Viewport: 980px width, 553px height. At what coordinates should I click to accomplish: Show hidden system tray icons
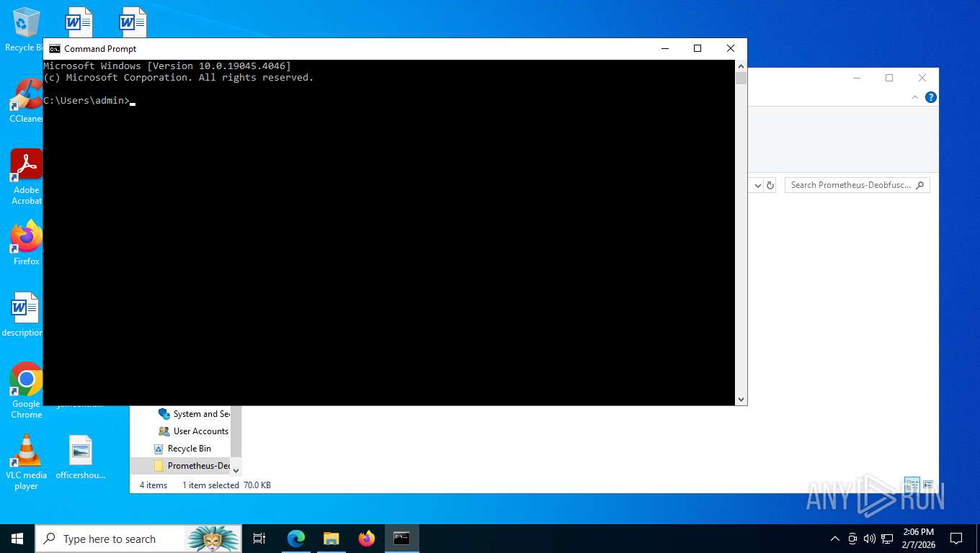[835, 539]
